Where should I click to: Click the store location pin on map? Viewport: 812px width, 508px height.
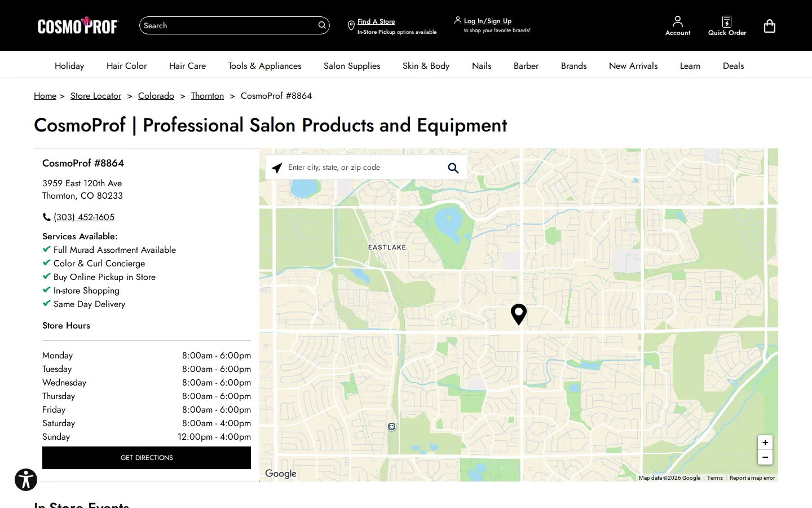[518, 314]
